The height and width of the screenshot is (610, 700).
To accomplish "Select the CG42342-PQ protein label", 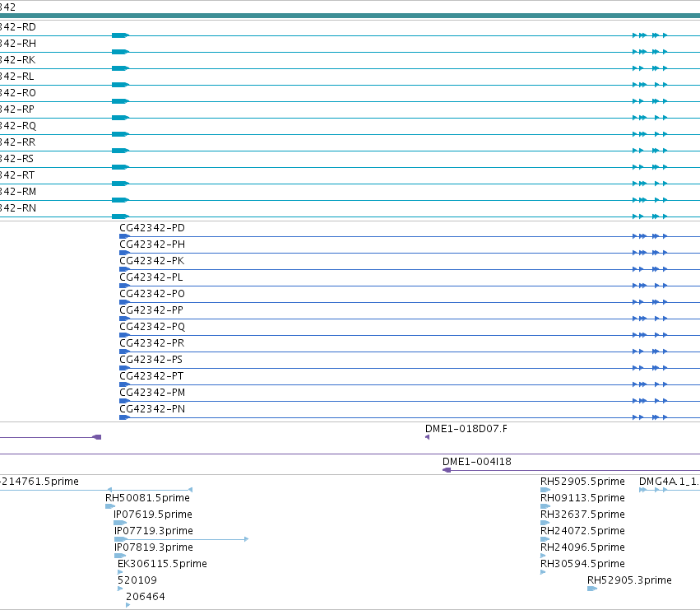I will pyautogui.click(x=152, y=327).
